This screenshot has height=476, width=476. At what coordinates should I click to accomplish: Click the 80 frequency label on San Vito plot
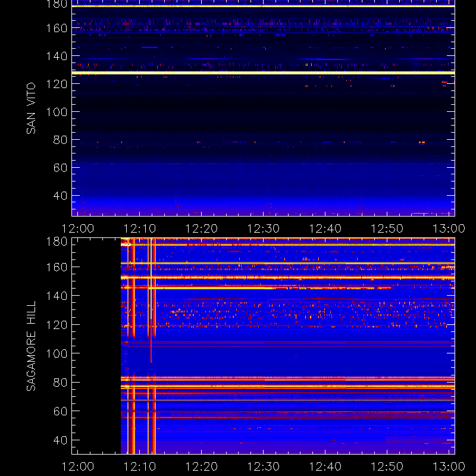pyautogui.click(x=60, y=140)
